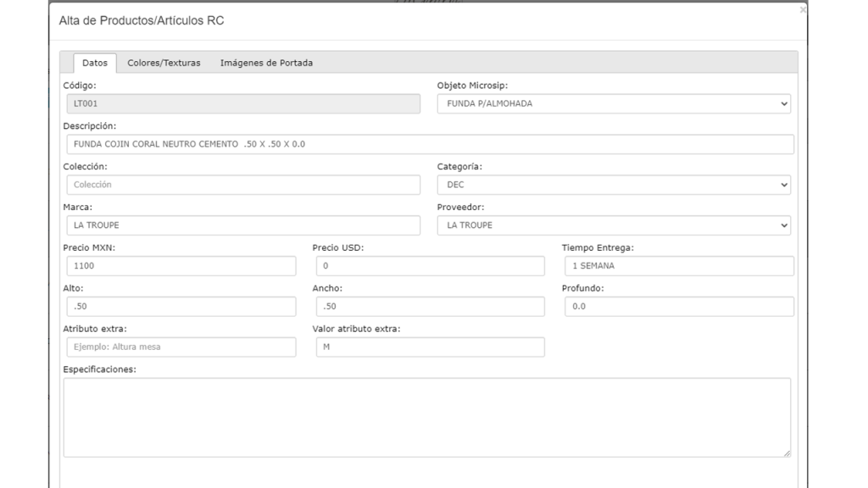The width and height of the screenshot is (868, 488).
Task: Click the Profundo dimension field
Action: click(x=677, y=307)
